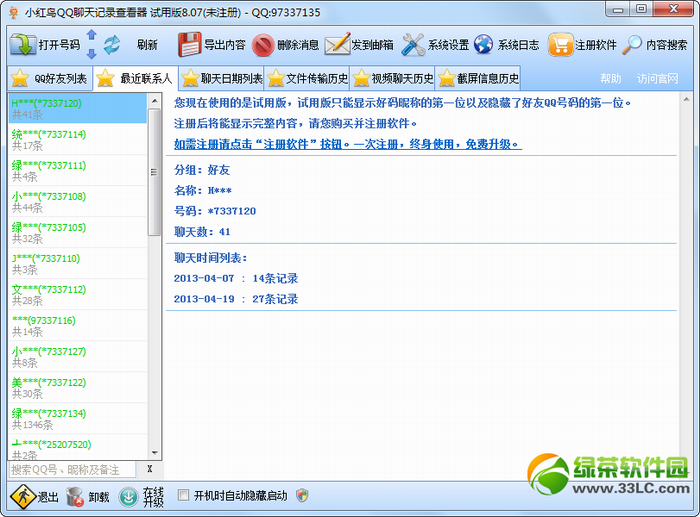The image size is (700, 517).
Task: Click the search QQ number input field
Action: (x=72, y=470)
